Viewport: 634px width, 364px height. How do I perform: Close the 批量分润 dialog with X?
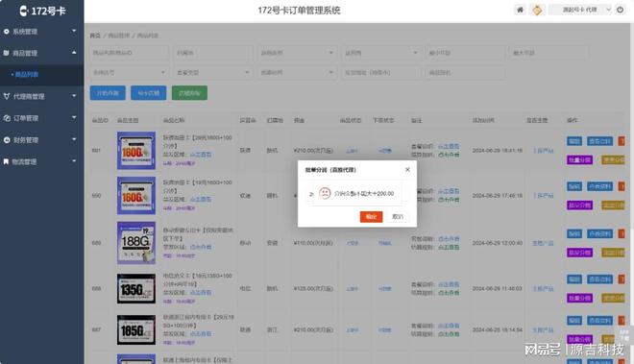click(407, 169)
